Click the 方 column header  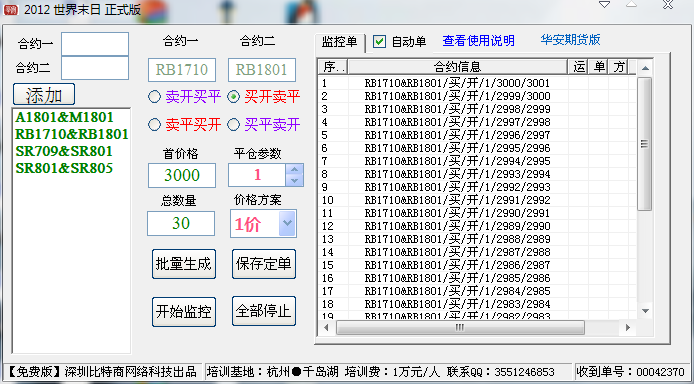coord(619,67)
